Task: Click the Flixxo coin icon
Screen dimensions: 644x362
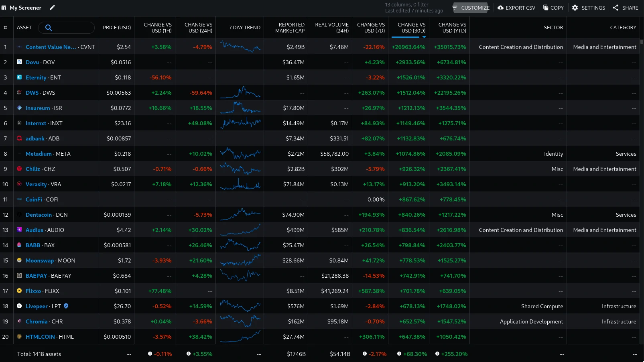Action: (x=19, y=291)
